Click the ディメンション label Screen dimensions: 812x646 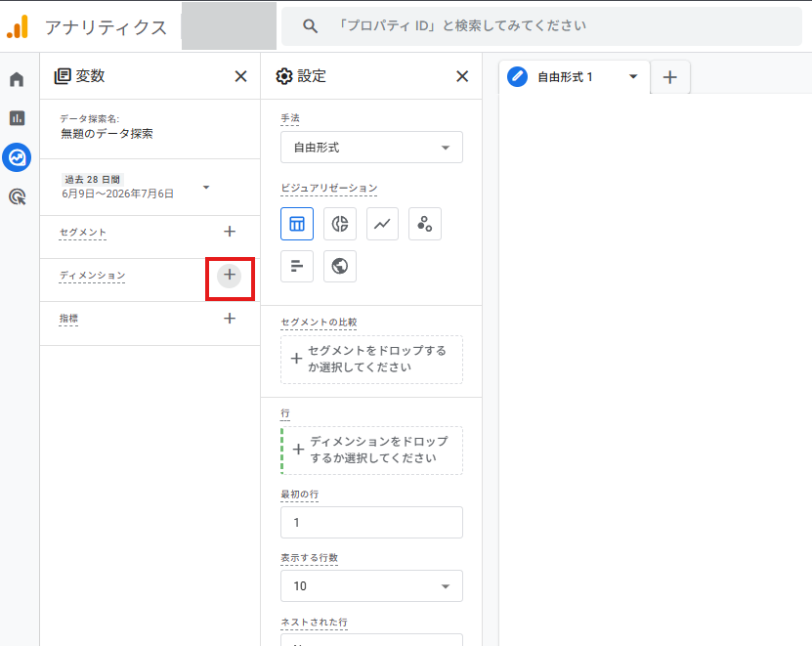[x=92, y=276]
